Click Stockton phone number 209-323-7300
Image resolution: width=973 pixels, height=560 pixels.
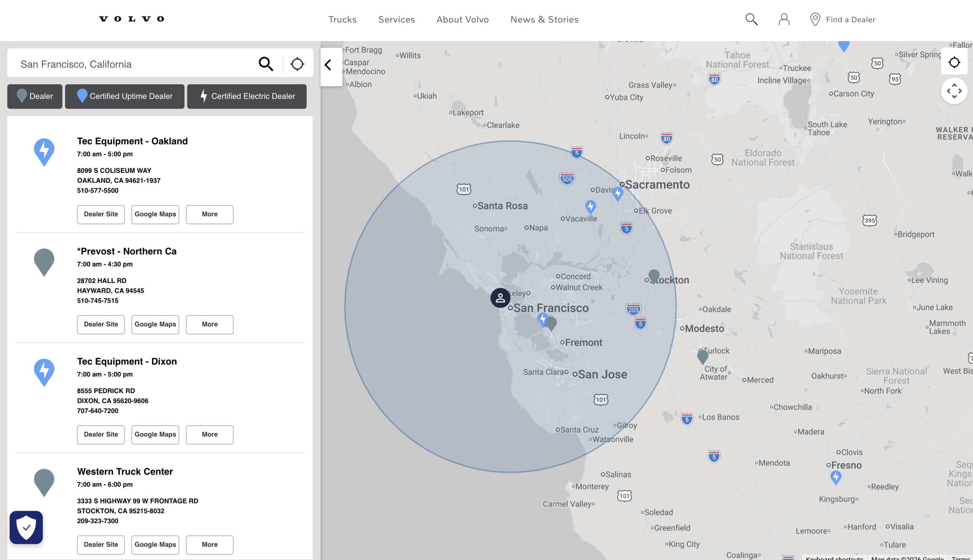point(98,521)
